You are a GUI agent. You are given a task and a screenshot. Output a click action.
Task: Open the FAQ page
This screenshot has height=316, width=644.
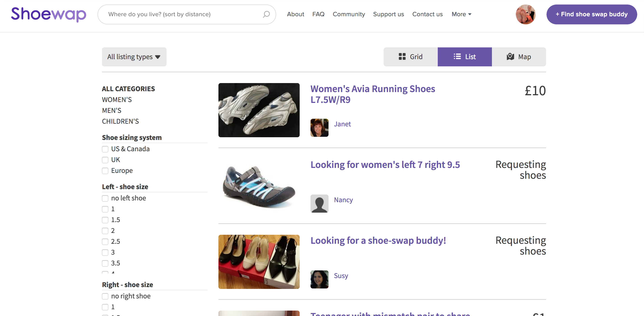tap(318, 14)
